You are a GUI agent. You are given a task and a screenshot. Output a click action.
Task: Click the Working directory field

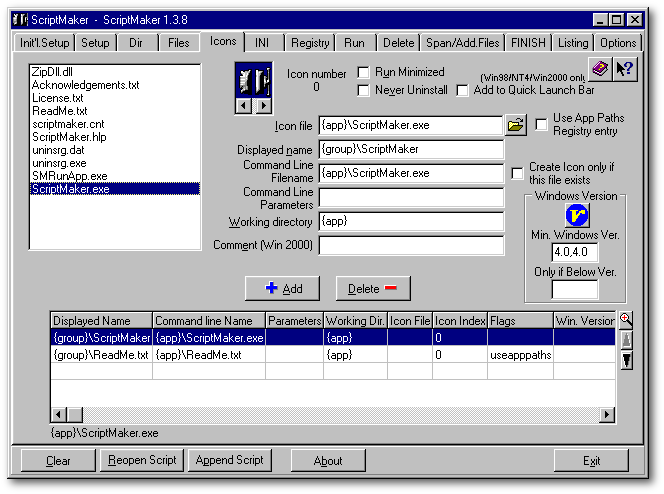tap(411, 221)
